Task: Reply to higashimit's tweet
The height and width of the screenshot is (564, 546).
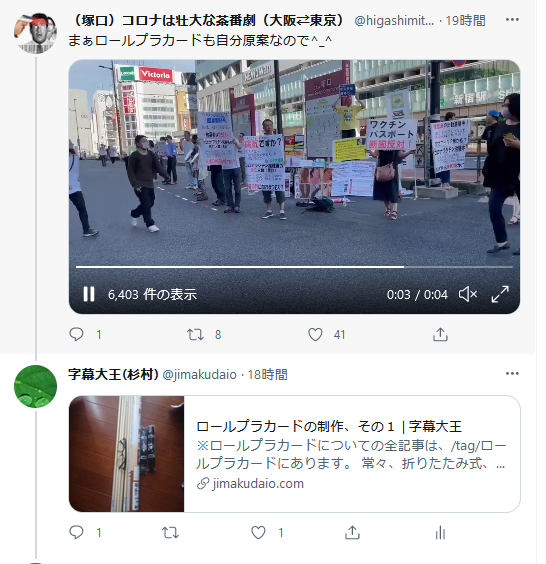Action: [76, 335]
